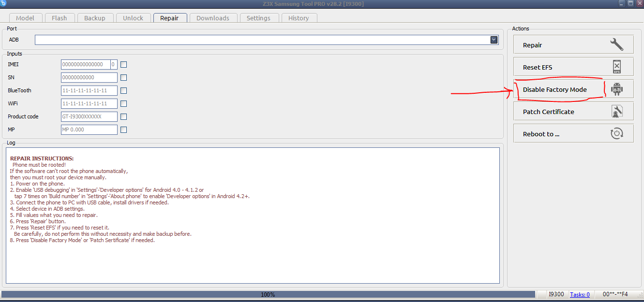This screenshot has height=302, width=644.
Task: Switch to the Unlock tab
Action: (x=133, y=18)
